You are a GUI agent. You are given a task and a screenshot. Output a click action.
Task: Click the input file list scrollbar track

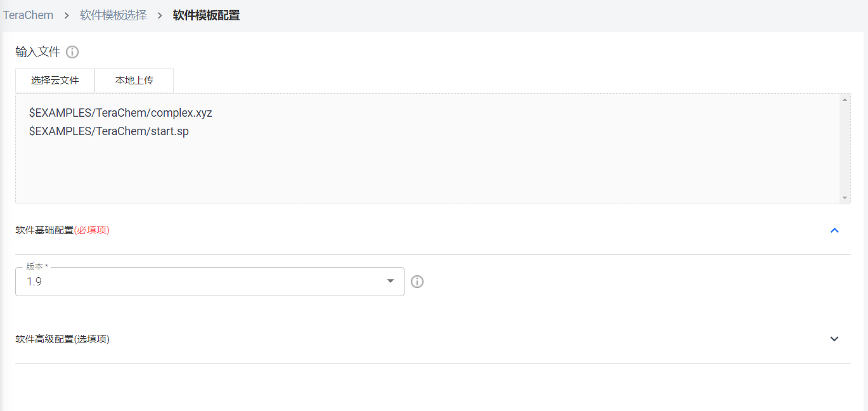coord(845,149)
